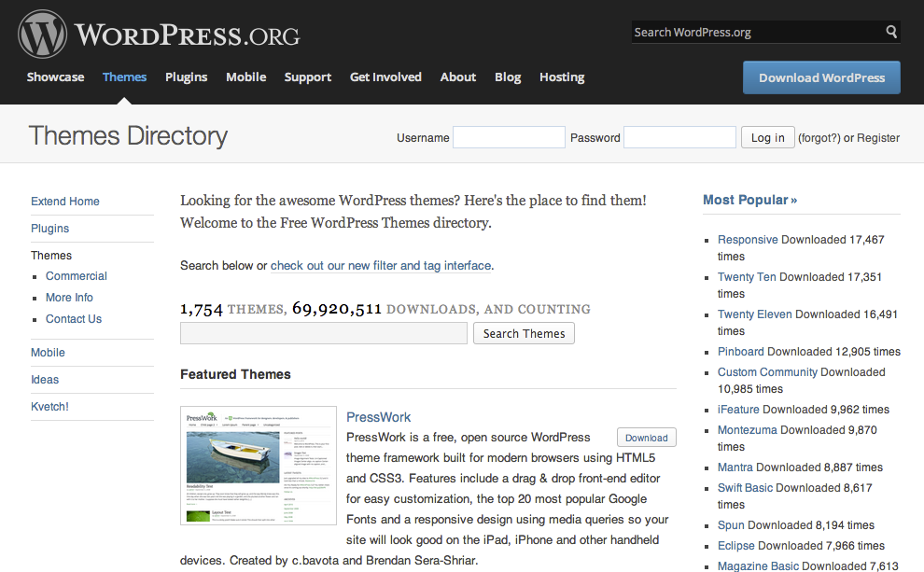
Task: Open Contact Us sidebar link
Action: [x=74, y=319]
